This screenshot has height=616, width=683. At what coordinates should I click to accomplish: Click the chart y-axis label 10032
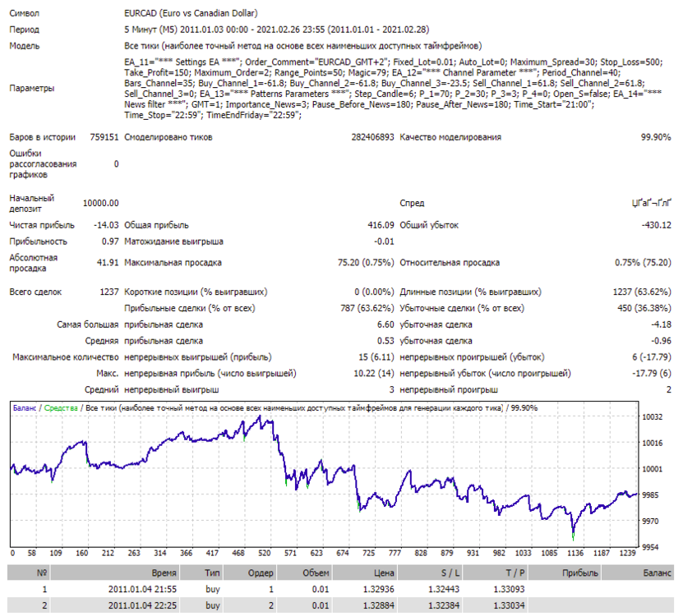click(x=652, y=416)
